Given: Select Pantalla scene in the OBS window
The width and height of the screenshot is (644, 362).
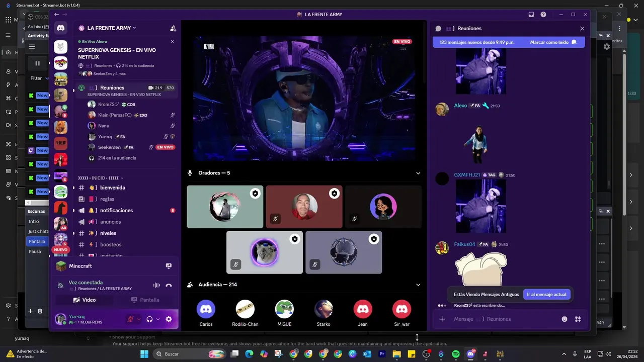Looking at the screenshot, I should click(38, 241).
